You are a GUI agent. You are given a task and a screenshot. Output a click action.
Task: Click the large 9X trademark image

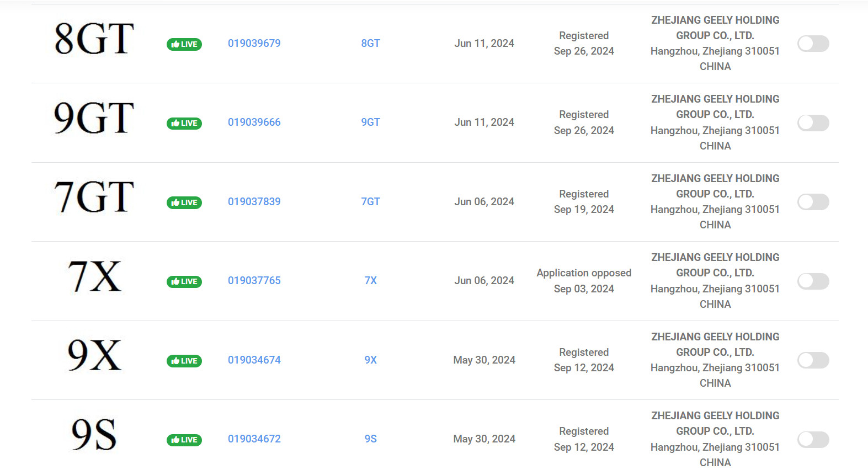94,355
